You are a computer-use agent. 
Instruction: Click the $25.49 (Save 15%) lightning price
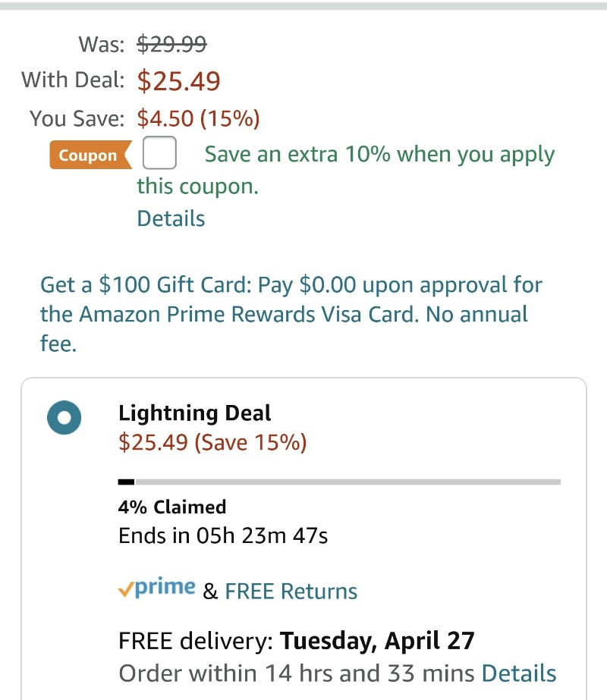(212, 443)
